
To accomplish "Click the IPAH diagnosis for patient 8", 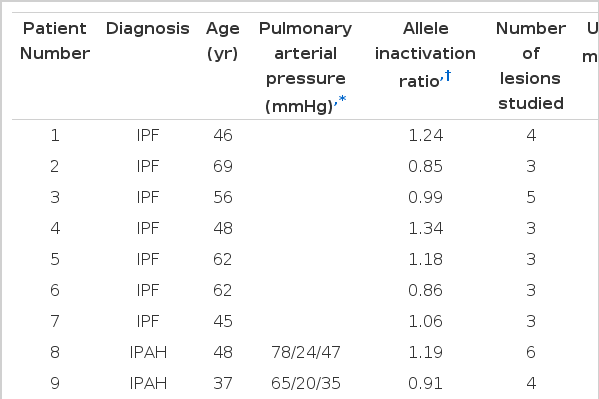I will click(x=148, y=352).
